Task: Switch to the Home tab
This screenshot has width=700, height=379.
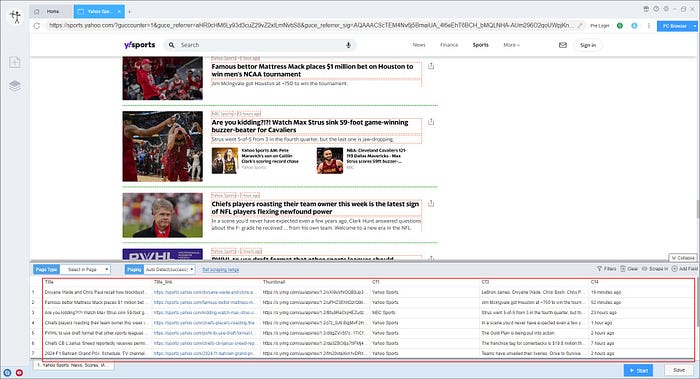Action: pyautogui.click(x=53, y=12)
